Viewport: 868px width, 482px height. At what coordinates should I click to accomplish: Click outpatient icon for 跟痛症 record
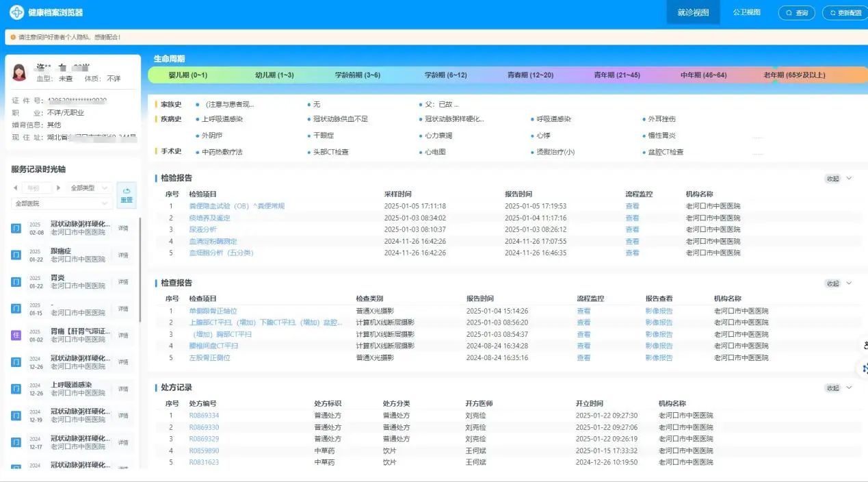[x=16, y=255]
